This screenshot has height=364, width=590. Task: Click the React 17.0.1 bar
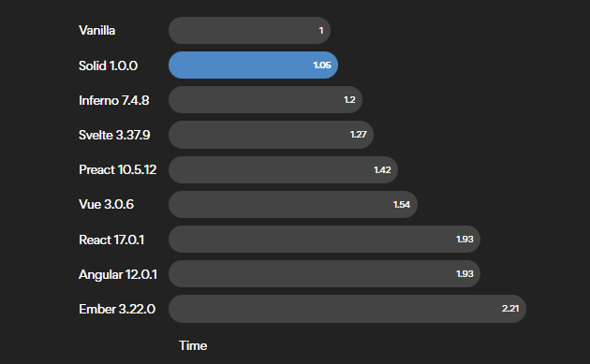tap(324, 240)
